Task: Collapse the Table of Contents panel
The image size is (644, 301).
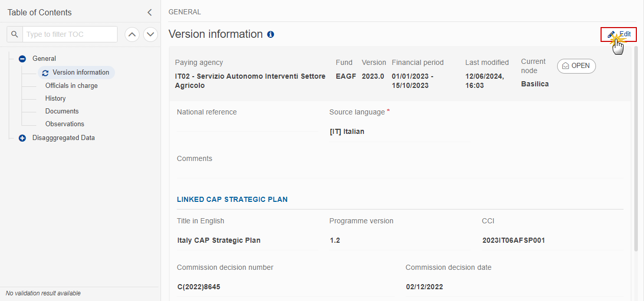Action: click(x=149, y=12)
